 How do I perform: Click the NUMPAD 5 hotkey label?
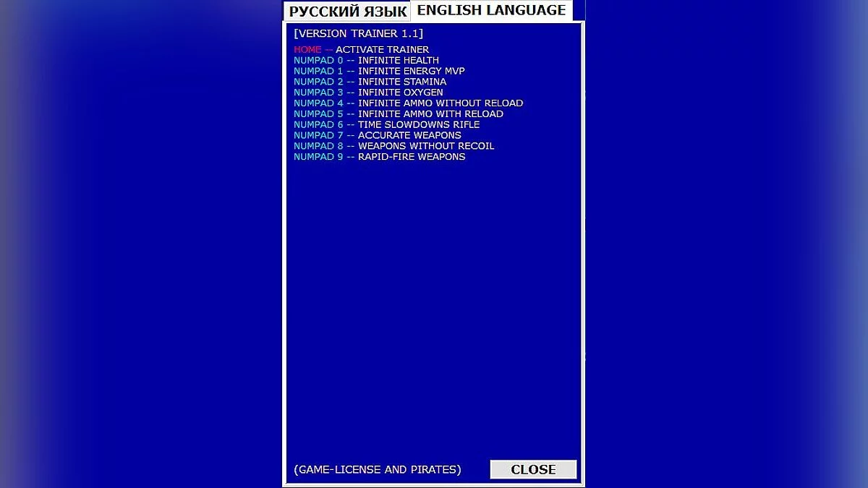318,114
